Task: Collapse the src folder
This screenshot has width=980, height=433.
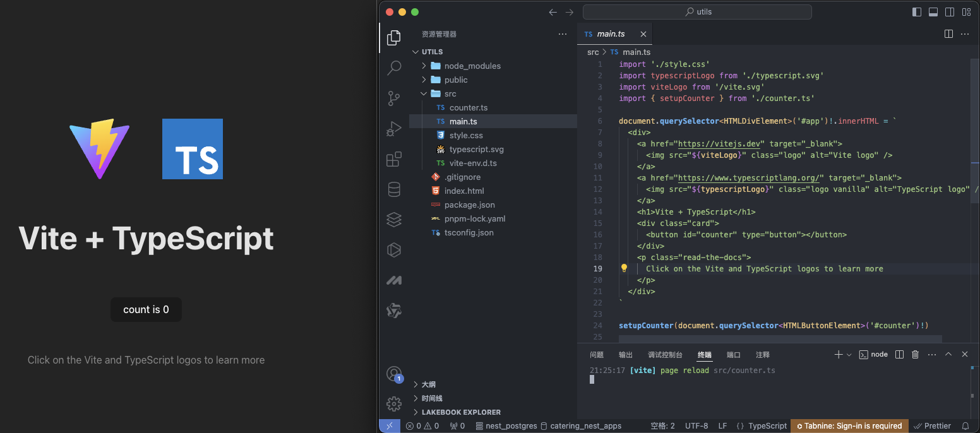Action: click(424, 93)
